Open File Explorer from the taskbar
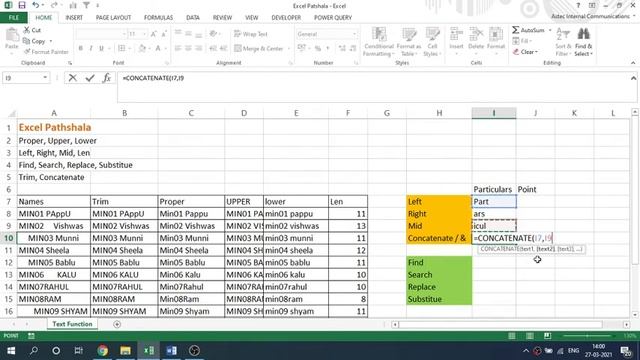 point(125,351)
